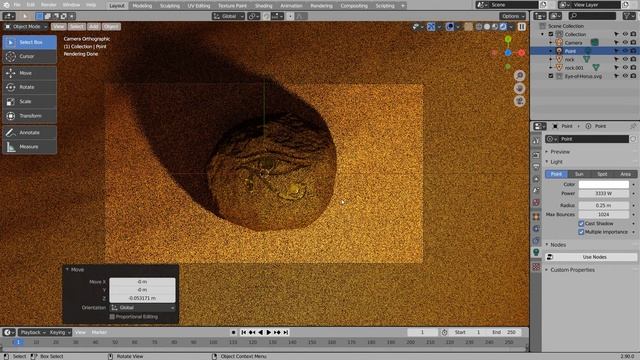Pick the Scale tool
The image size is (640, 360).
[29, 101]
